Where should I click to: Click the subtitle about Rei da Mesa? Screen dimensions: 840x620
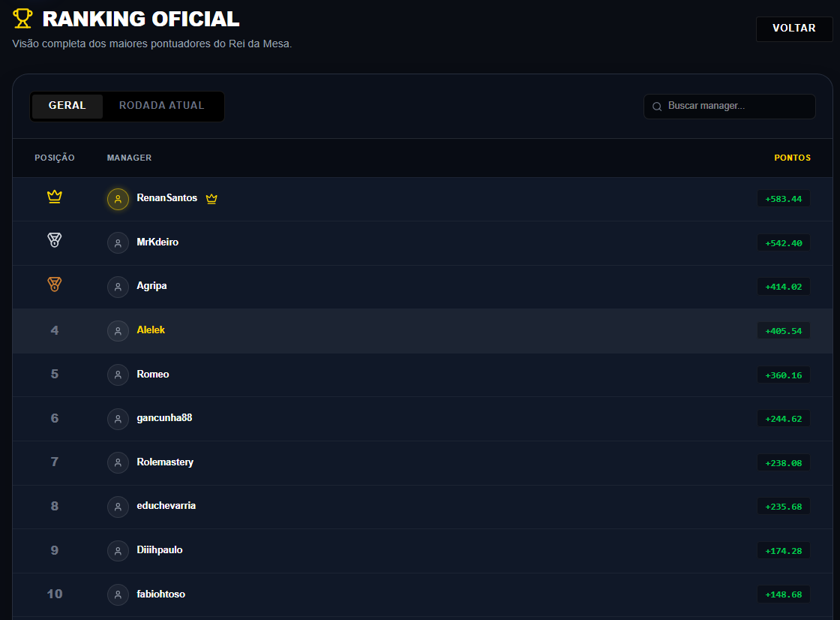[x=152, y=44]
